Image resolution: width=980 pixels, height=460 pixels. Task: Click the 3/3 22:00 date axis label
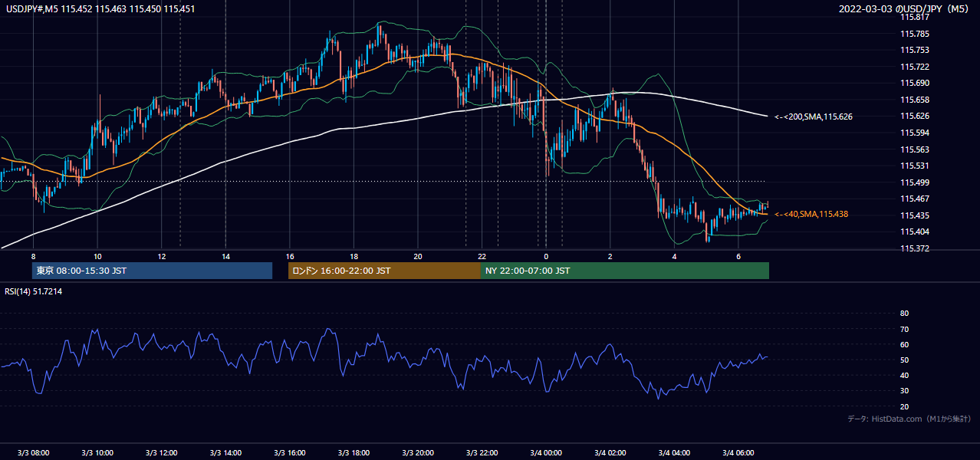point(482,452)
